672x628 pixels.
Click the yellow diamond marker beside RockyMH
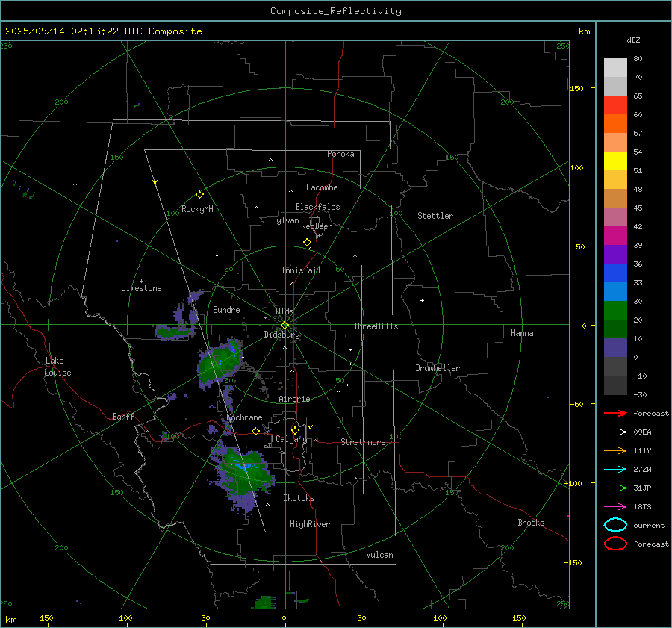pyautogui.click(x=199, y=195)
